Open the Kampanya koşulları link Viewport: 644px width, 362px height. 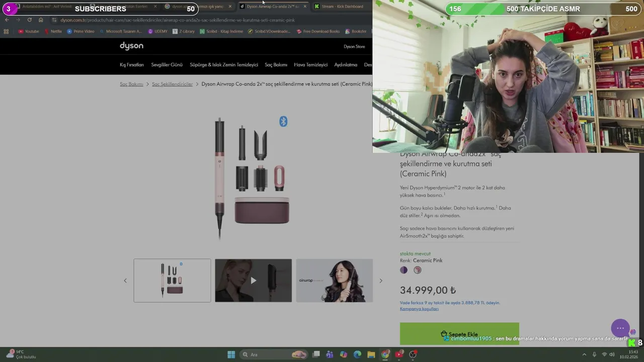419,309
